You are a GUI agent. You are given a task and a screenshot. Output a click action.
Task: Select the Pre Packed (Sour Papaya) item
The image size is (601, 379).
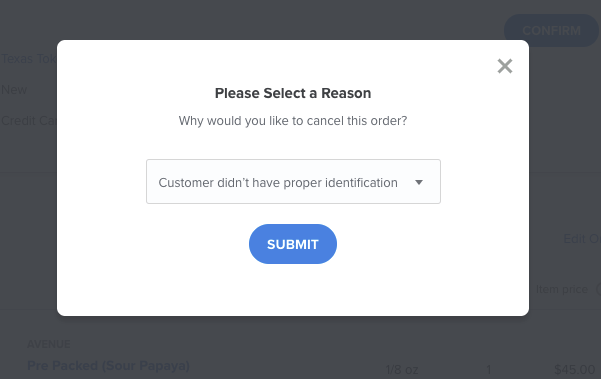(108, 366)
